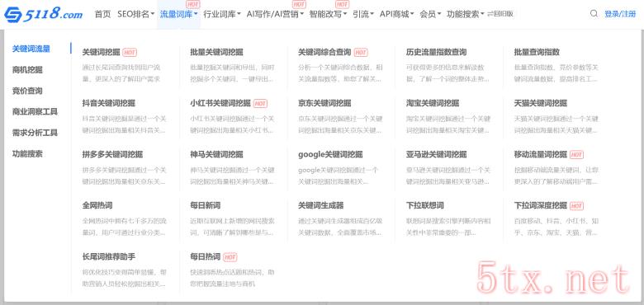Click the 5118.com logo

coord(43,15)
